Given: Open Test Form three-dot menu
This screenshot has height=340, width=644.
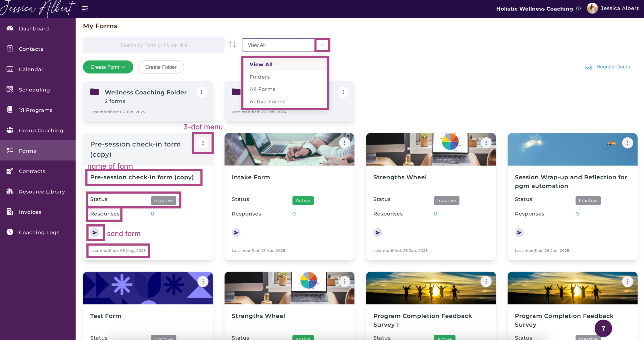Looking at the screenshot, I should click(203, 282).
